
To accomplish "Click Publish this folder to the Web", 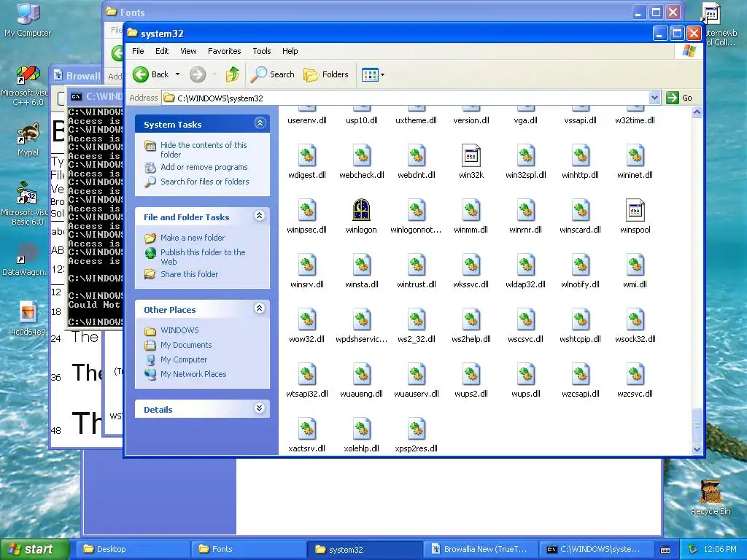I will (203, 257).
